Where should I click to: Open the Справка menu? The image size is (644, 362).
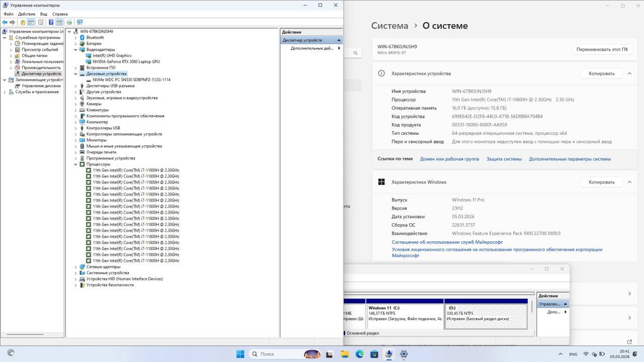coord(60,14)
